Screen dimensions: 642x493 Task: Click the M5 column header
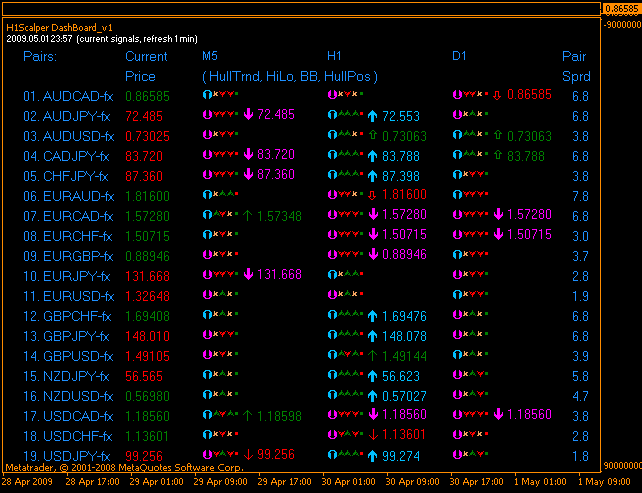[x=210, y=56]
